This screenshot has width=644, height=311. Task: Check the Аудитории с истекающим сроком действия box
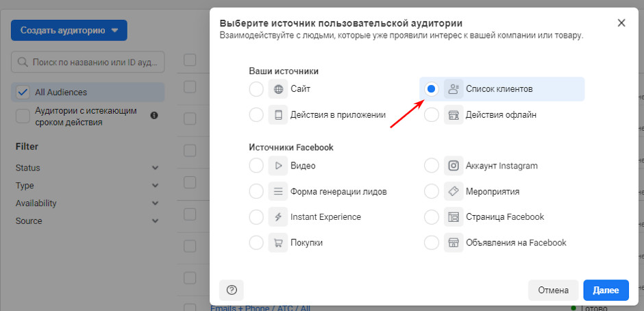pos(23,116)
